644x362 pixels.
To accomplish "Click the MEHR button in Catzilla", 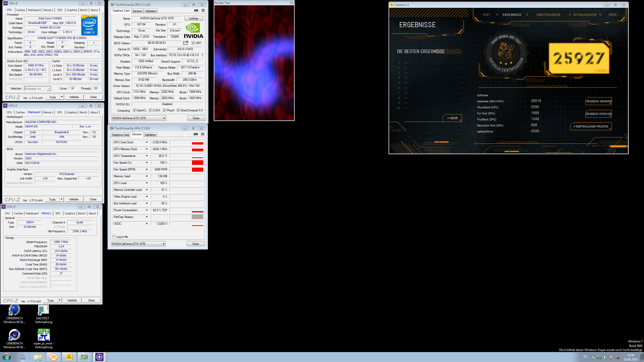I will tap(452, 118).
